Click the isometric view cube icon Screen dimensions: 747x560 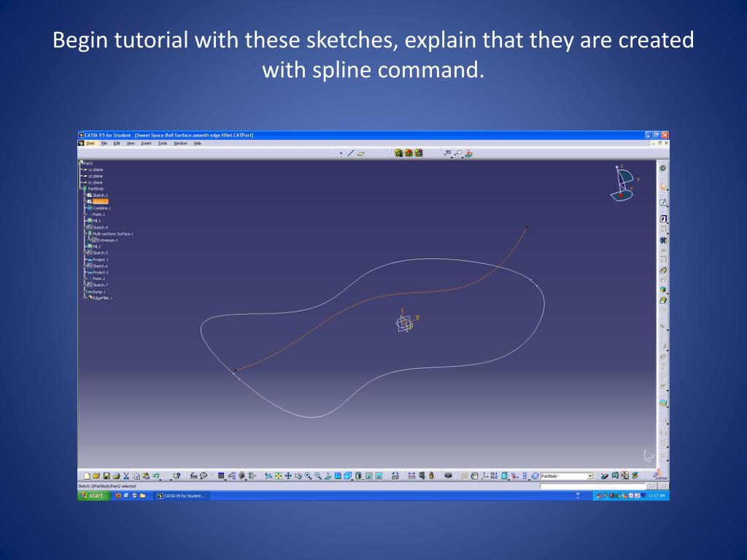click(347, 475)
